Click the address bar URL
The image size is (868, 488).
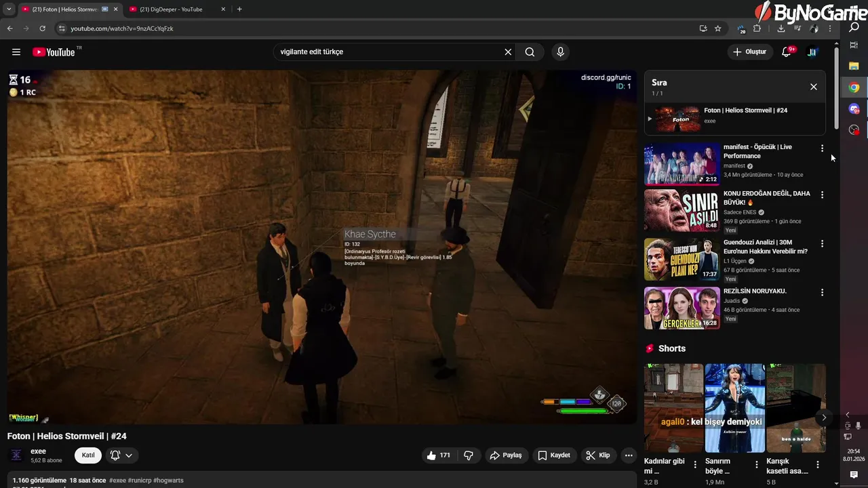tap(122, 28)
